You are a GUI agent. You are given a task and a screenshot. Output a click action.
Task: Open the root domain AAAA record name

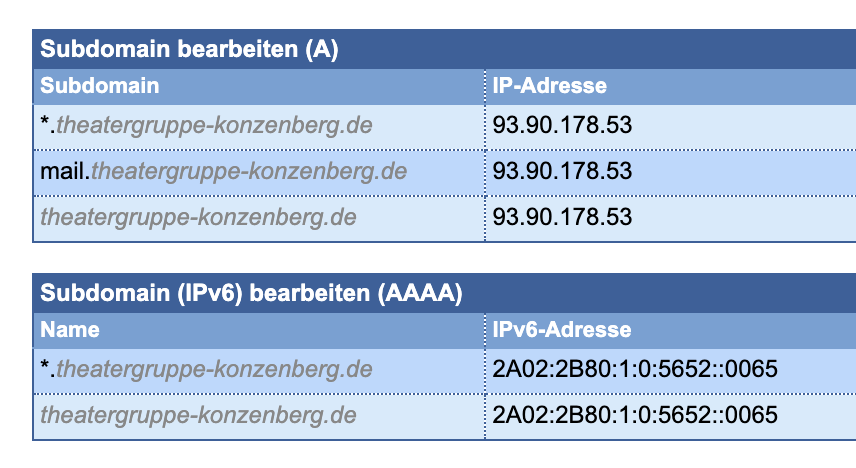coord(198,416)
